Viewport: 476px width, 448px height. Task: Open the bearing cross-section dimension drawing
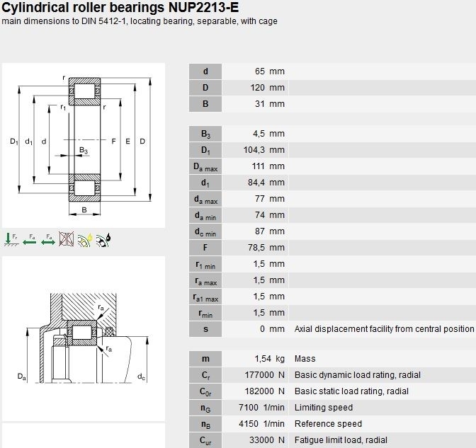click(x=84, y=146)
